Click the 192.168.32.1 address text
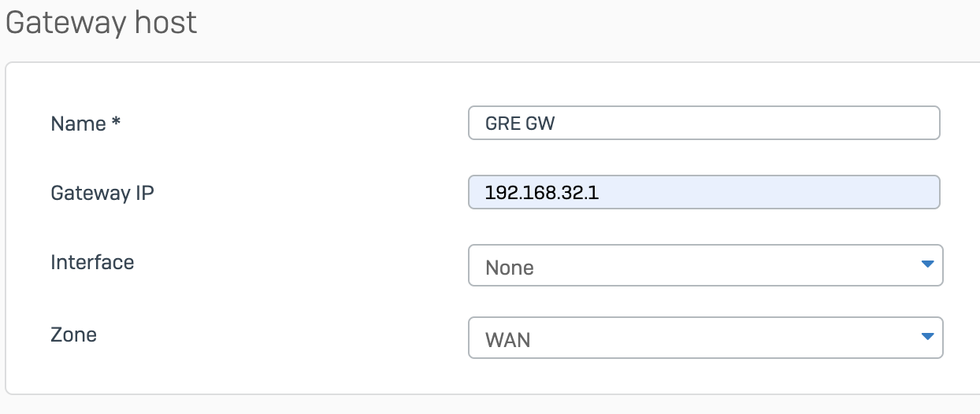Image resolution: width=980 pixels, height=414 pixels. point(542,193)
